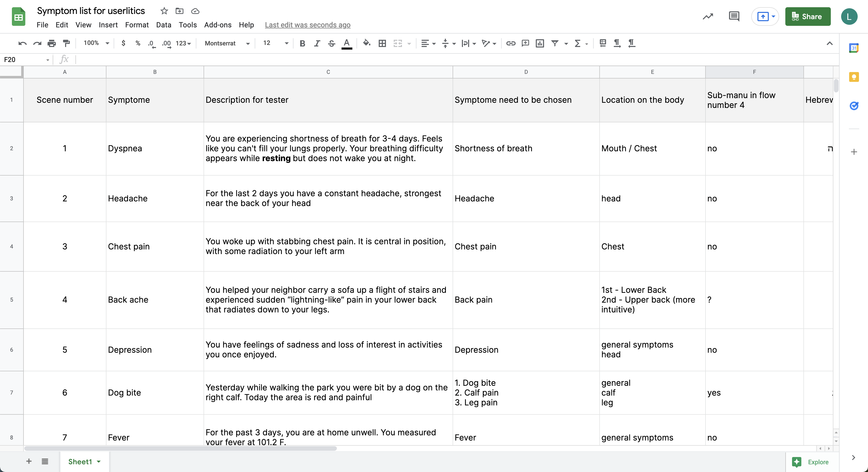Open the last edit history link
The image size is (868, 472).
[x=307, y=25]
